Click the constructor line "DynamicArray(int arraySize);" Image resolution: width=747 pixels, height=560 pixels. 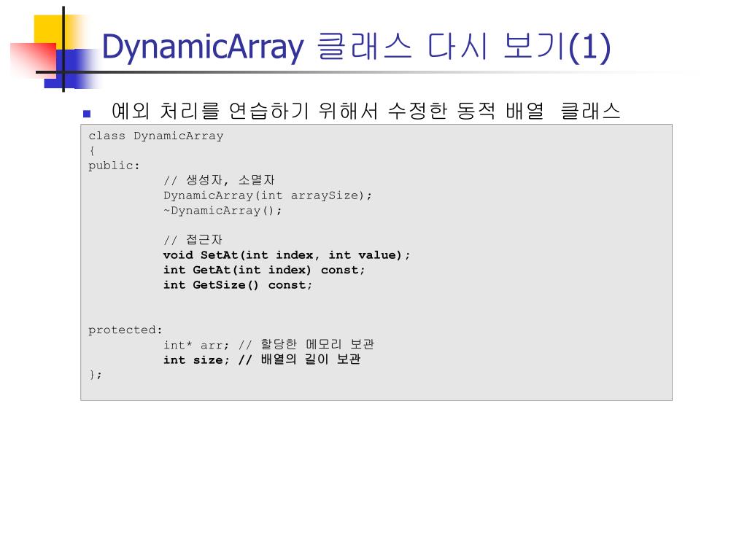(268, 195)
